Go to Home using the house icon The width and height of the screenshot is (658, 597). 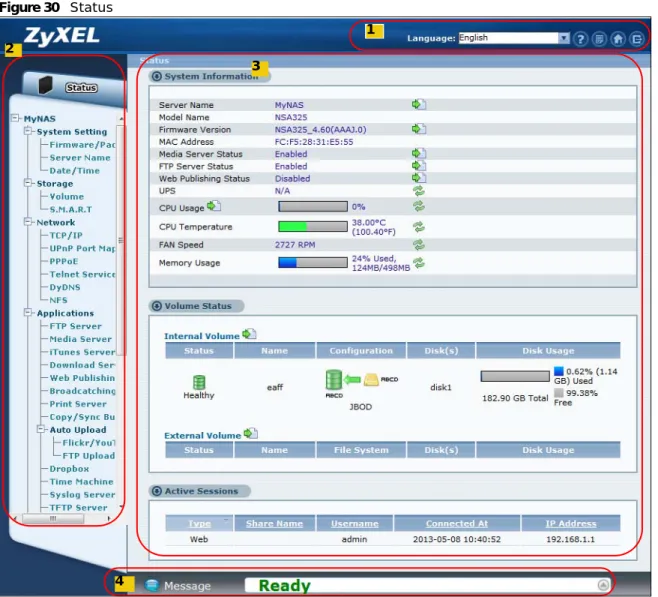618,39
